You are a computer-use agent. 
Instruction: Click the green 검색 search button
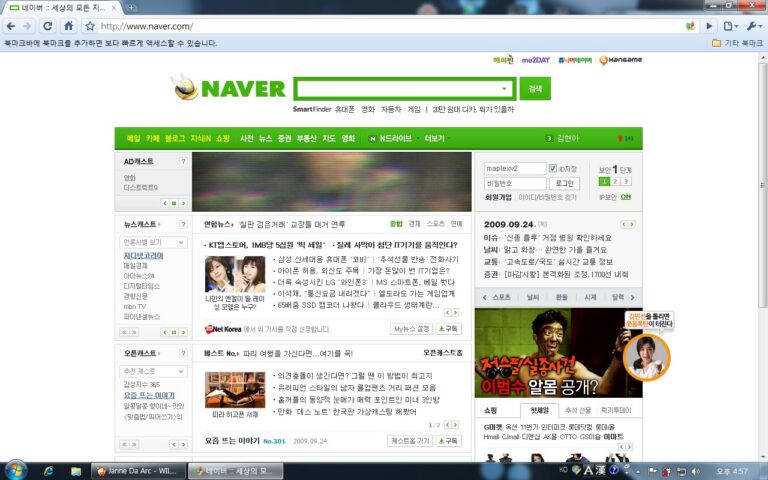click(535, 88)
